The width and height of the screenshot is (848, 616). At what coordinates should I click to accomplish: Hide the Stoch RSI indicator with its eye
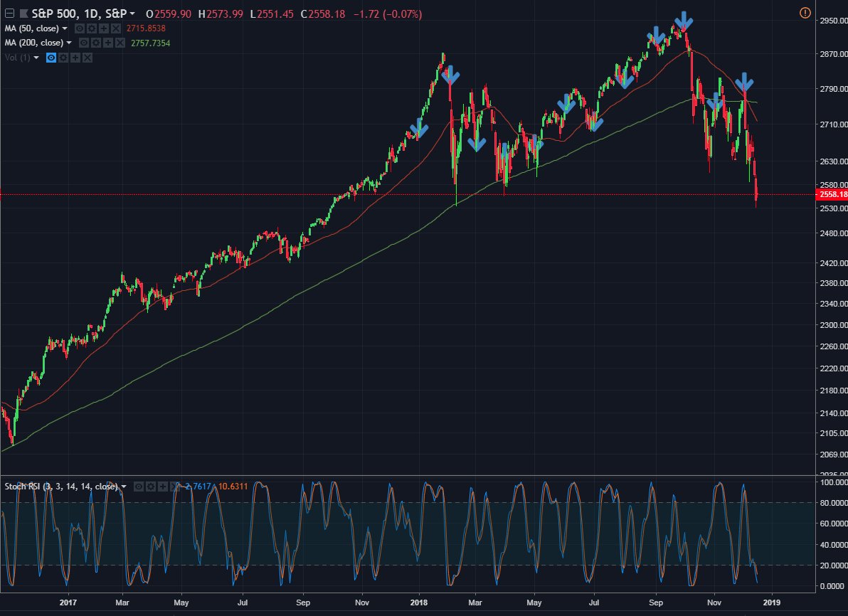click(x=139, y=487)
